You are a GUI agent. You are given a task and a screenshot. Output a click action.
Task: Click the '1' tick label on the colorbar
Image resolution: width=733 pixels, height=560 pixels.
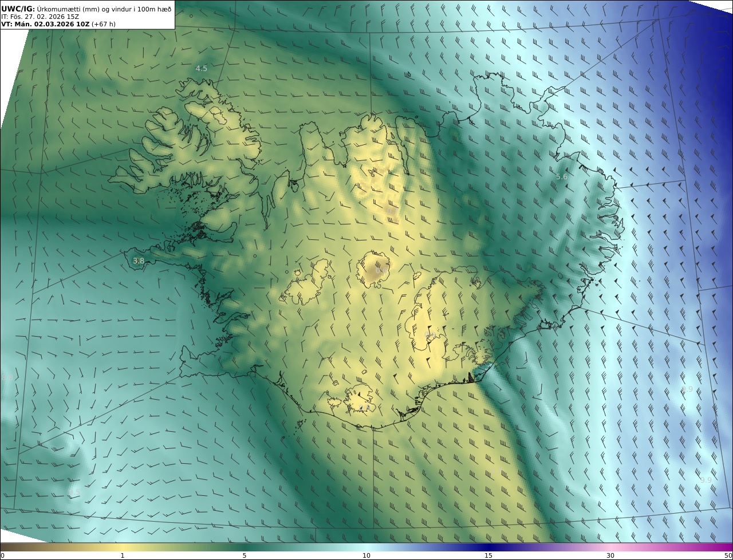click(x=123, y=555)
